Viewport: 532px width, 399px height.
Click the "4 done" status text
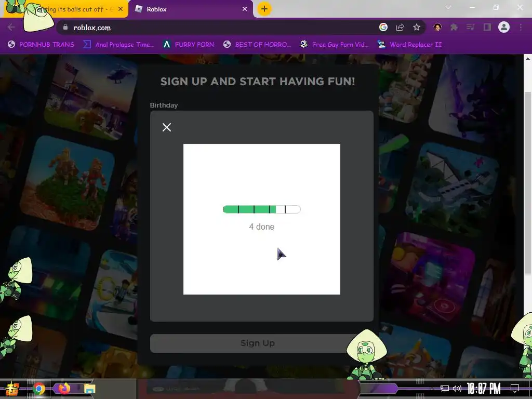262,227
